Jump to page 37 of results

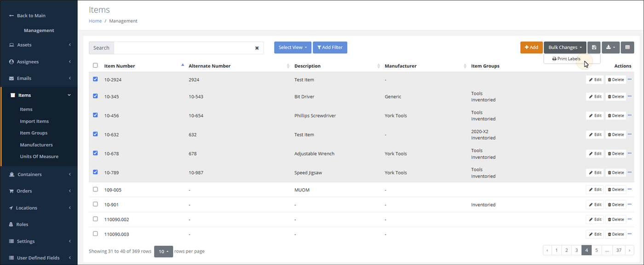coord(619,250)
